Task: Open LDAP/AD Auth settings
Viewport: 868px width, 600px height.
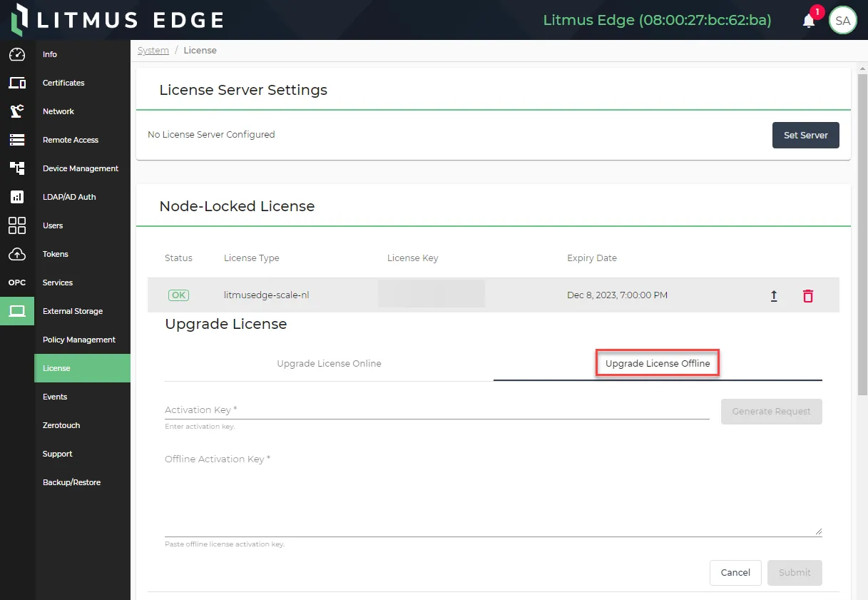Action: coord(83,197)
